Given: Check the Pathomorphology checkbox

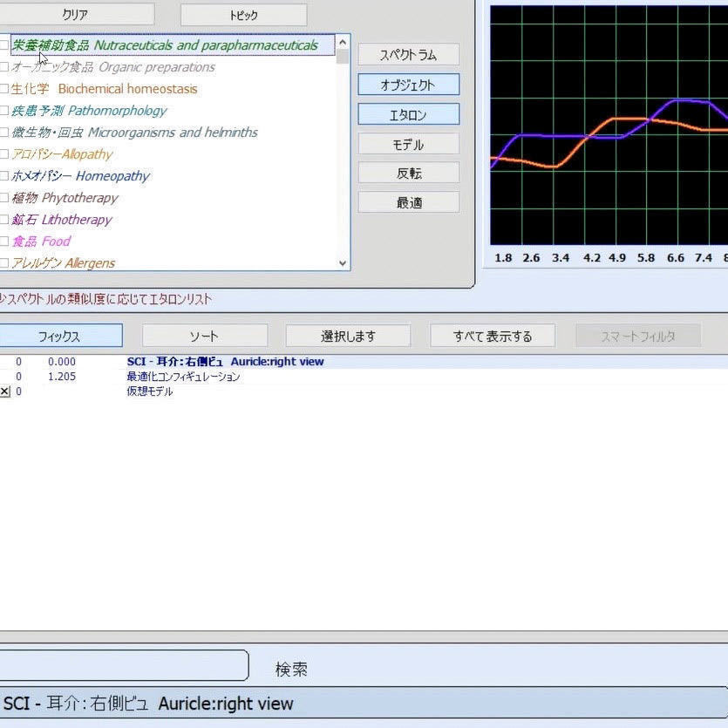Looking at the screenshot, I should point(3,111).
